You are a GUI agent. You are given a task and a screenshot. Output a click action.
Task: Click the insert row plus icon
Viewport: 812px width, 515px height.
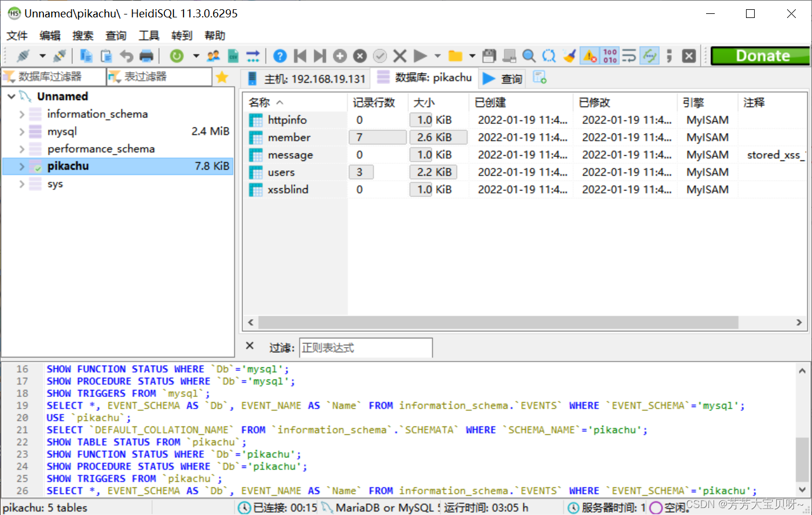click(340, 56)
